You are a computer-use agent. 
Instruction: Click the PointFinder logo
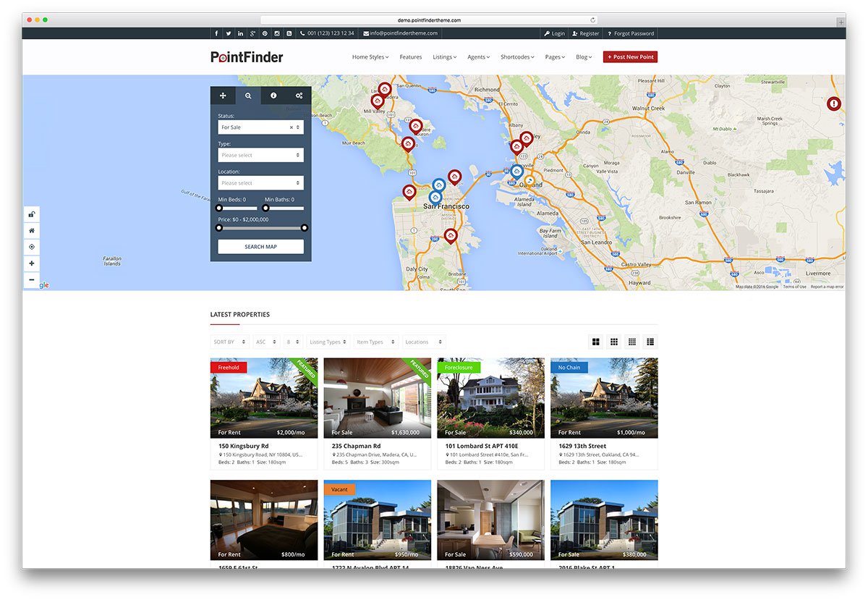(x=247, y=56)
